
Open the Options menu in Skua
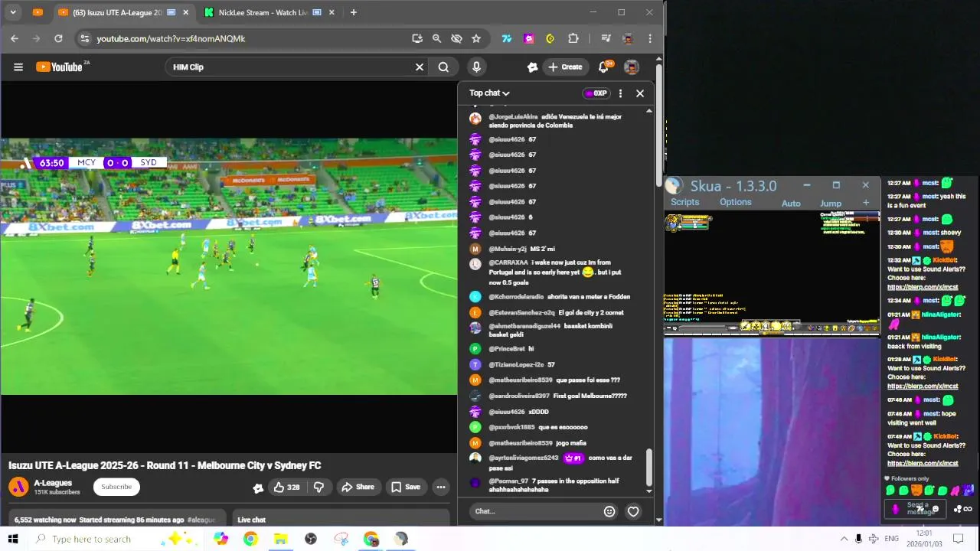pyautogui.click(x=735, y=202)
